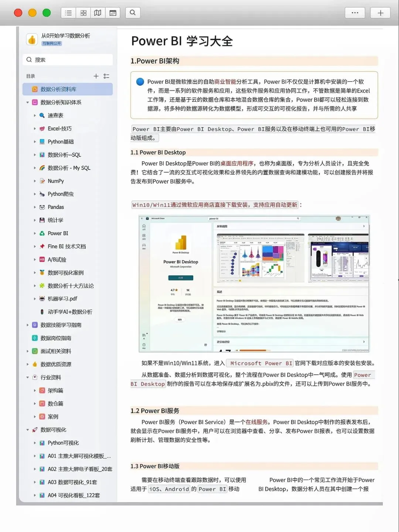Open the 数仓篇 entry
Screen dimensions: 399x532
click(55, 404)
